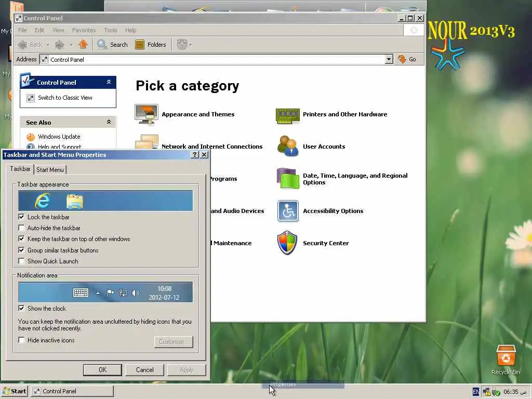Open the Back history dropdown arrow
This screenshot has width=532, height=399.
coord(48,45)
